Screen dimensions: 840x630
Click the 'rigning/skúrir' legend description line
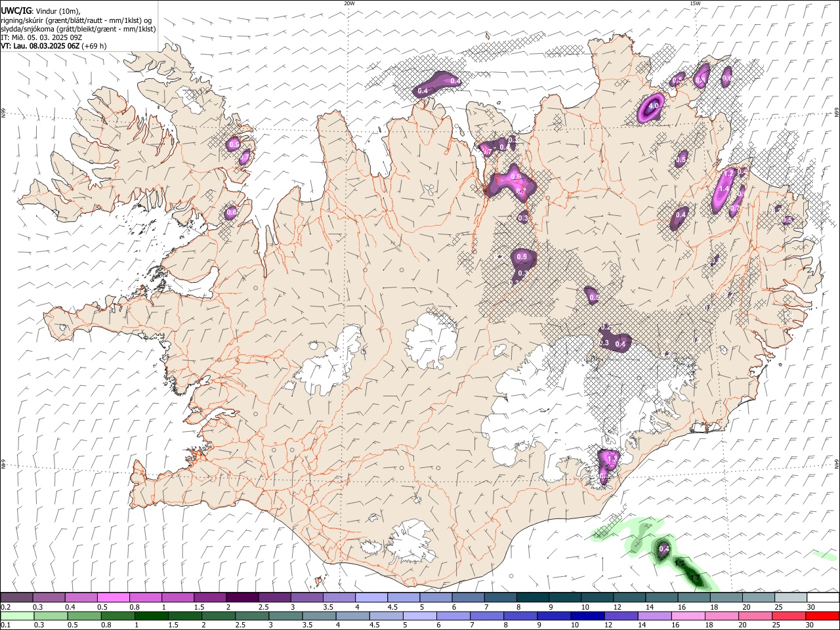[x=76, y=20]
